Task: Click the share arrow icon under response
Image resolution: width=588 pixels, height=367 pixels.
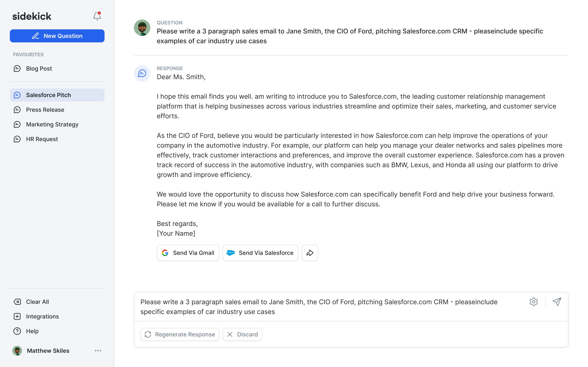Action: click(x=310, y=253)
